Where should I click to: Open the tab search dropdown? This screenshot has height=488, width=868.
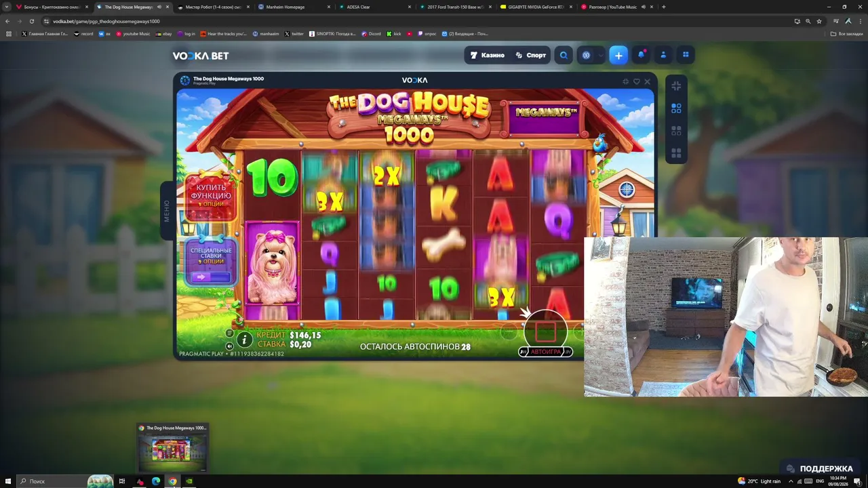7,7
